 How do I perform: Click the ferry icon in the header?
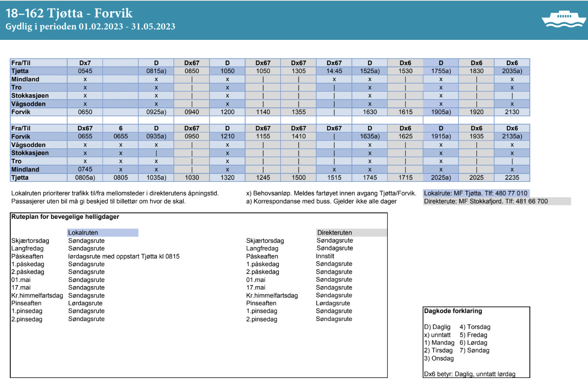click(x=564, y=19)
